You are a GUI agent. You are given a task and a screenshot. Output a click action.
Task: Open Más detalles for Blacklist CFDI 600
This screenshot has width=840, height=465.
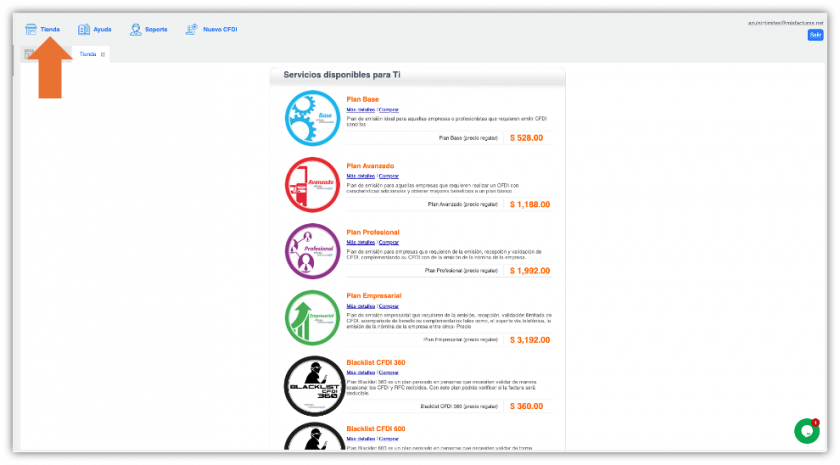[x=361, y=439]
